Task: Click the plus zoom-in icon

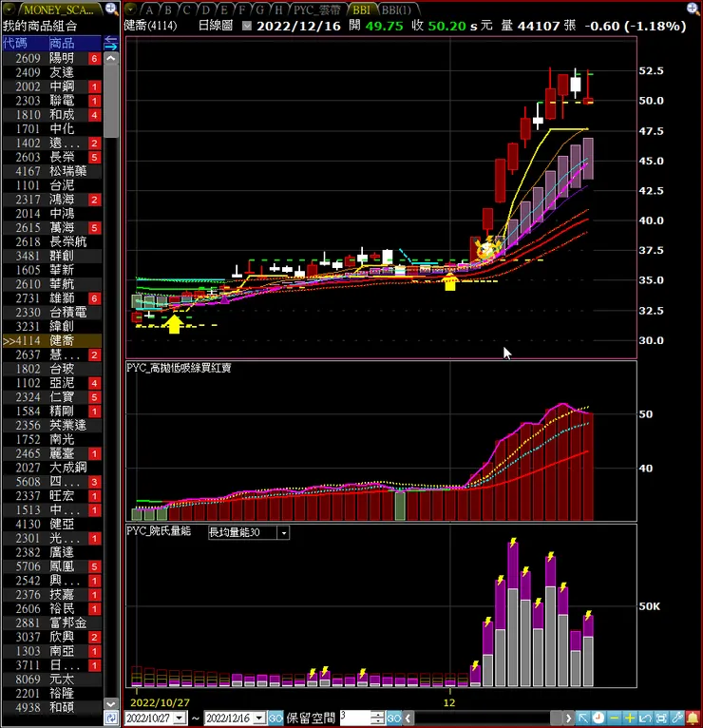Action: pyautogui.click(x=629, y=718)
